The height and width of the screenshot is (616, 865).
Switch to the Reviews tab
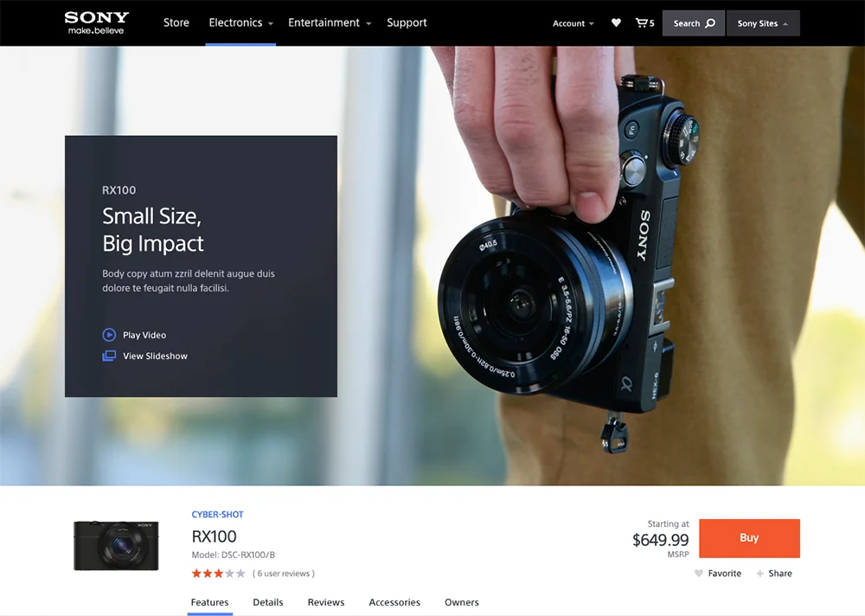tap(326, 602)
